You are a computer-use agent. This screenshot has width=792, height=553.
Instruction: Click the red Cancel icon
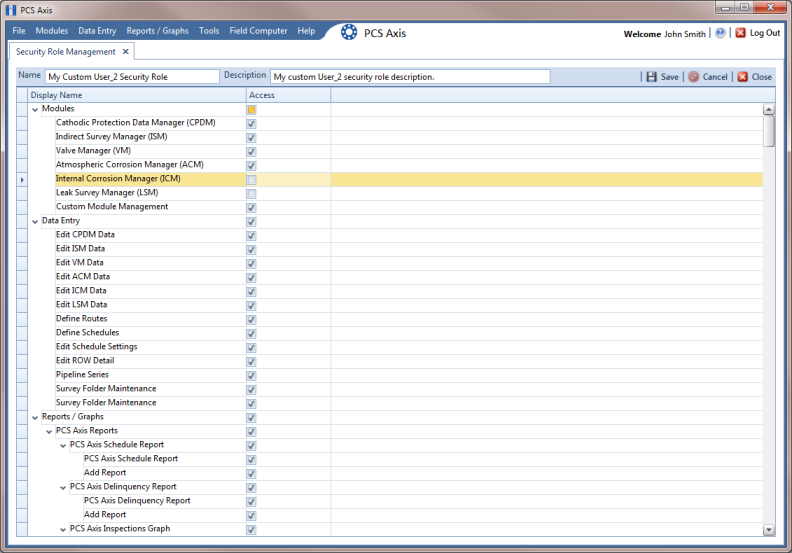694,77
